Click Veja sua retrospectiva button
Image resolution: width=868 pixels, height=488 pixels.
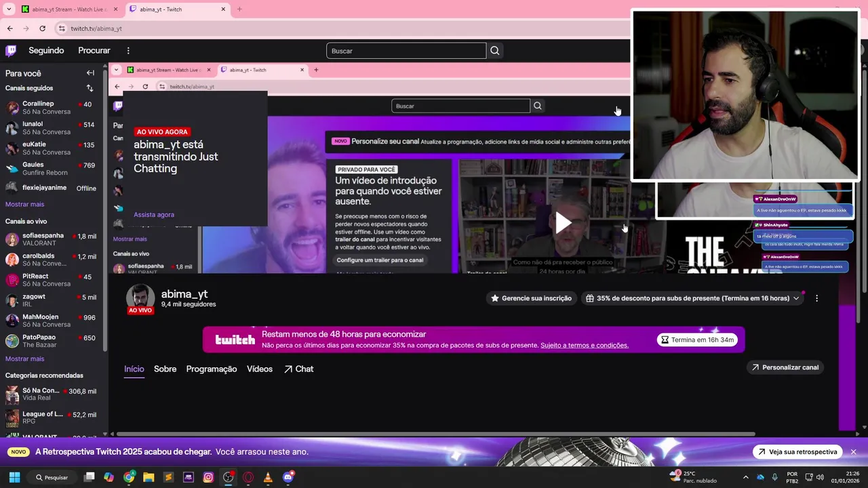(798, 452)
